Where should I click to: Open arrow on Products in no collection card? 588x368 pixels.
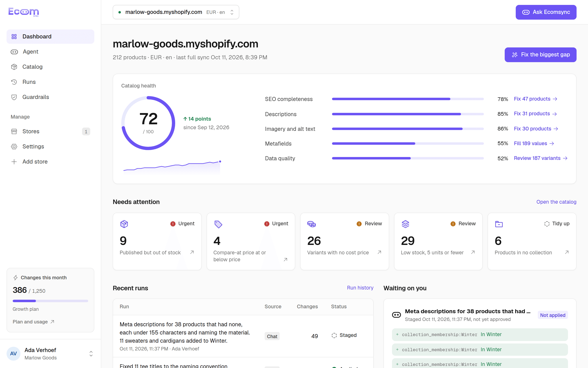coord(567,252)
